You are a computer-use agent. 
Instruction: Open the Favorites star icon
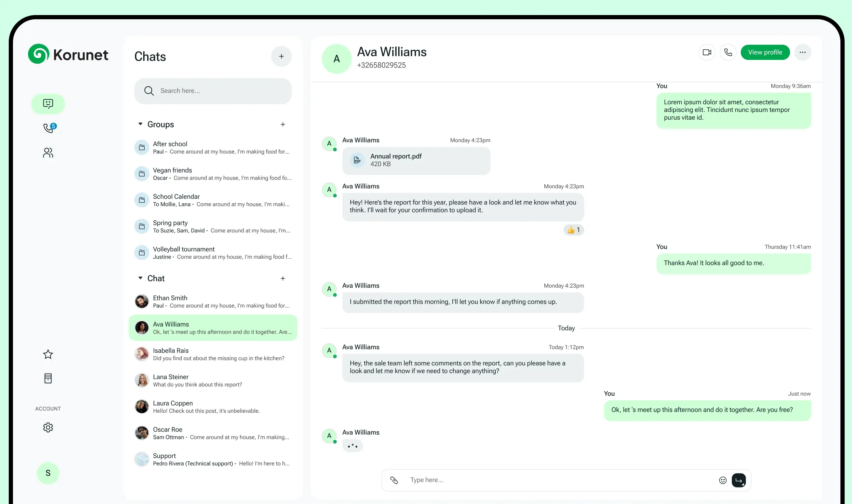(48, 354)
